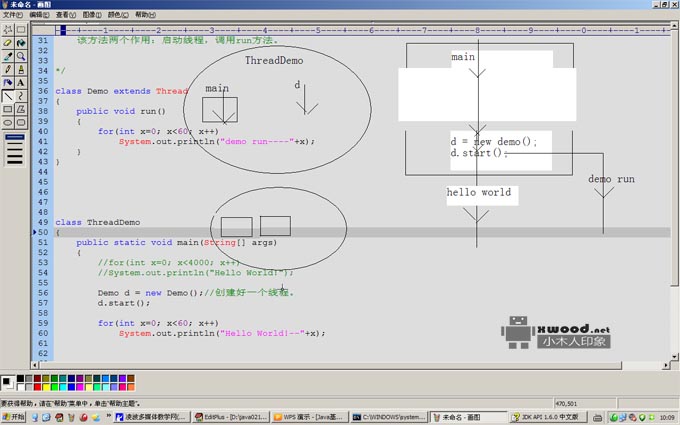Choose the Airbrush tool
The image size is (680, 425).
tap(8, 83)
